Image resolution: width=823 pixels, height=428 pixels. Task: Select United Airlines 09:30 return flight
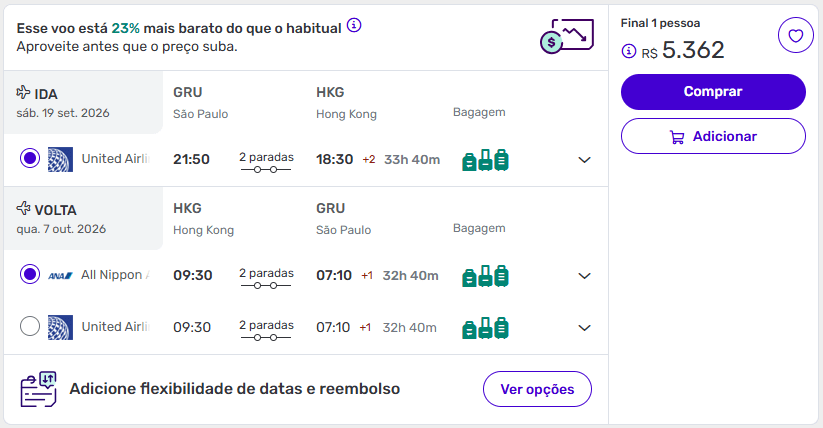coord(30,326)
